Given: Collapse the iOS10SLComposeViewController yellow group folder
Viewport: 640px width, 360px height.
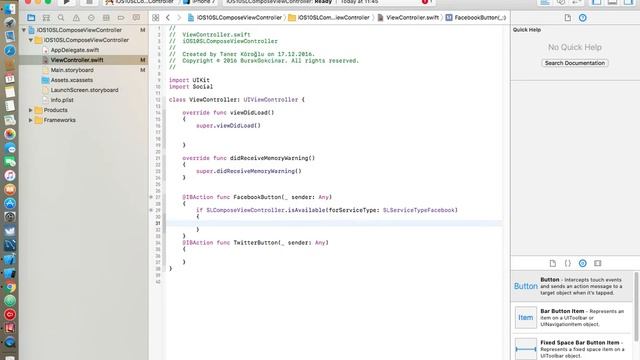Looking at the screenshot, I should [31, 40].
